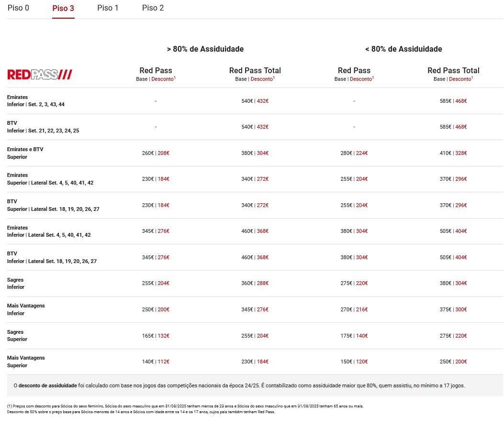Screen dimensions: 504x428
Task: Click 'Emirates Inferior | Lateral Set. 4, 5, 40, 41, 42' label
Action: (x=49, y=231)
